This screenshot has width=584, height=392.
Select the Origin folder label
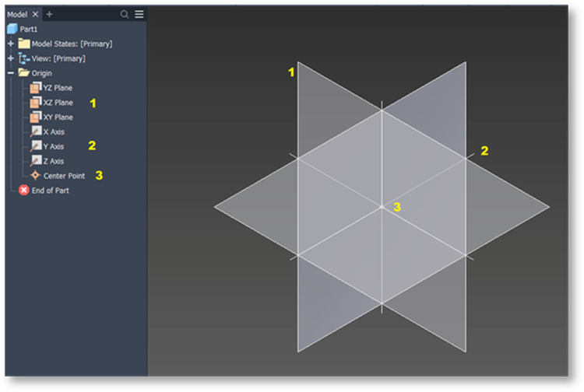coord(42,73)
